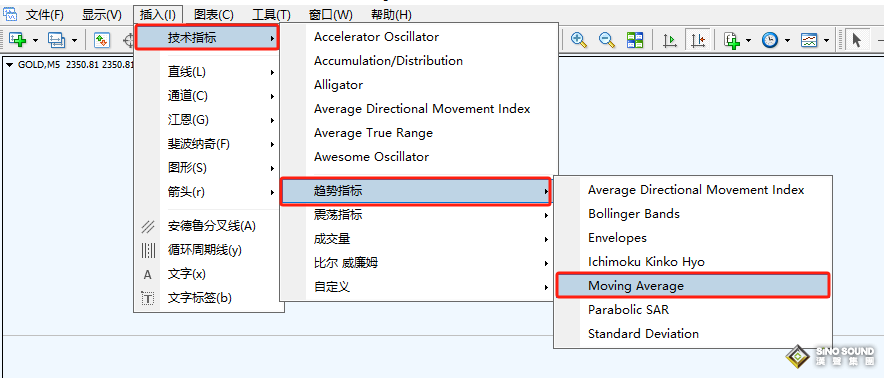Open the Periodicity clock icon
Screen dimensions: 884x378
coord(770,40)
